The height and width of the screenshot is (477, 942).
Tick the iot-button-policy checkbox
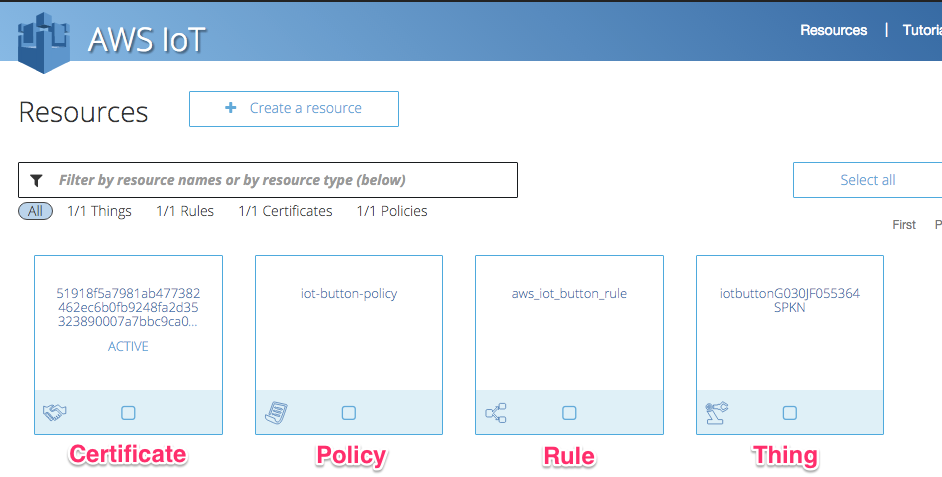point(348,412)
